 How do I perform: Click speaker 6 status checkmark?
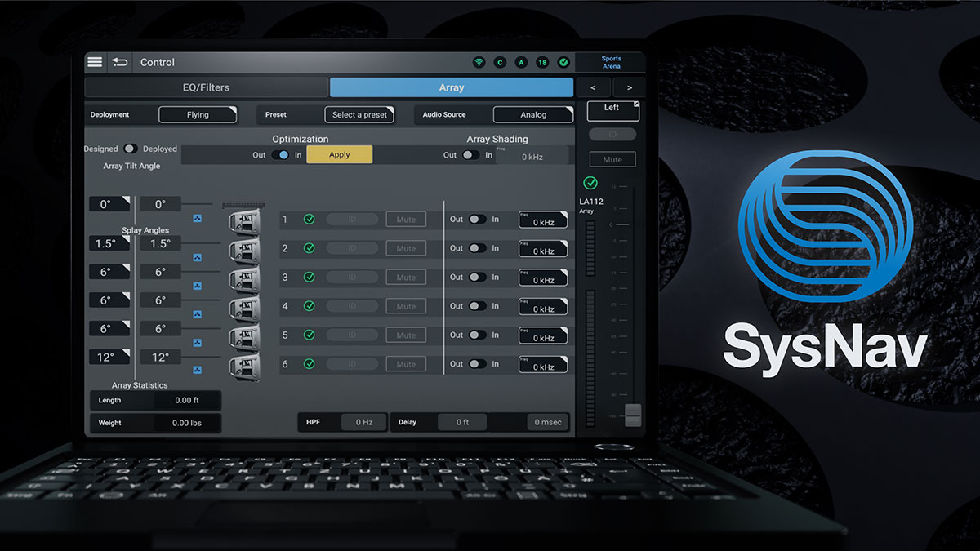coord(310,364)
